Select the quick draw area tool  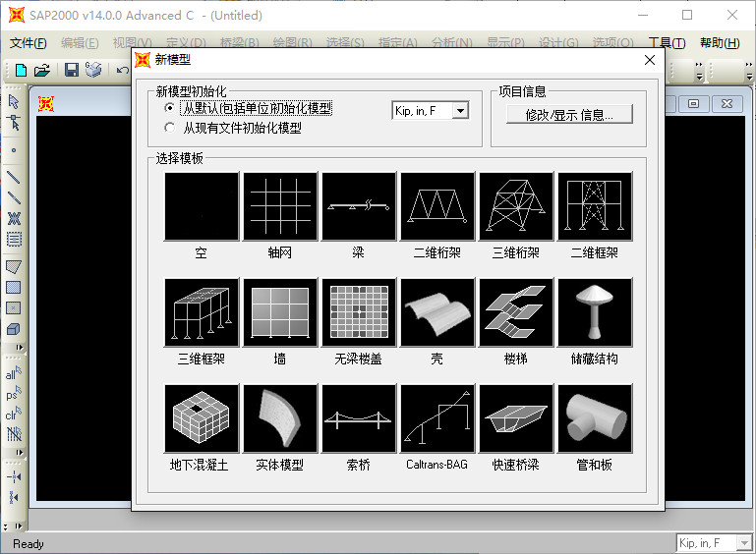tap(14, 308)
